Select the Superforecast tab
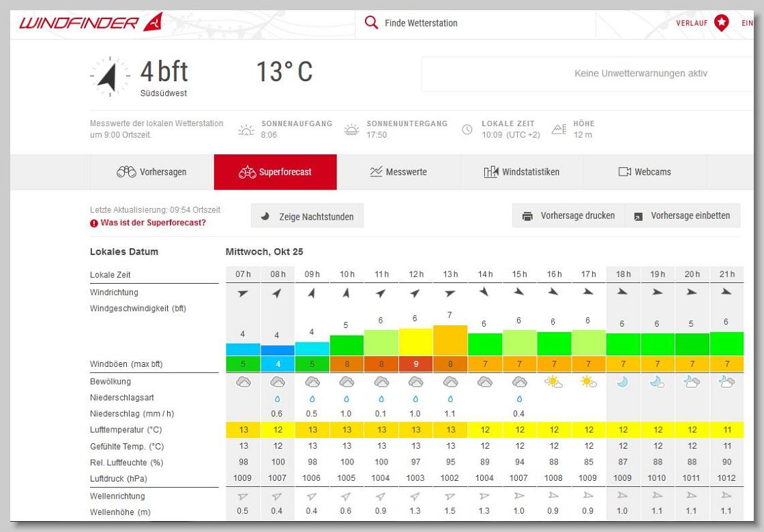Screen dimensions: 764x532 point(276,172)
